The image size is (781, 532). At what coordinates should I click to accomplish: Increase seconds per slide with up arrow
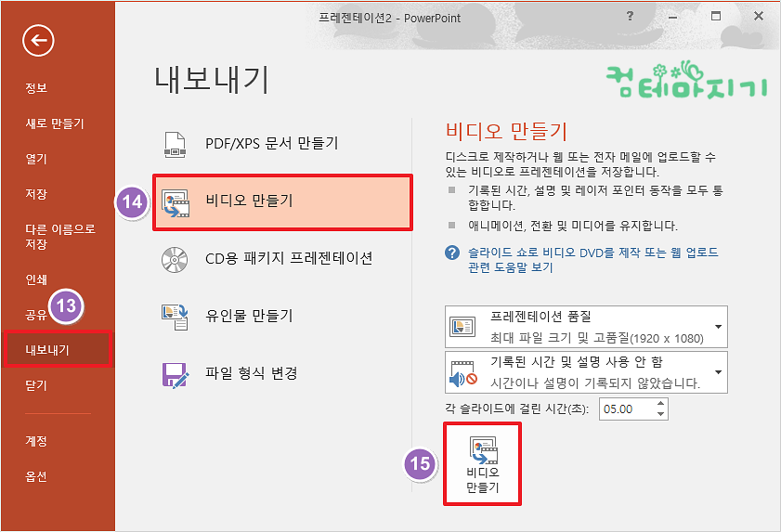pyautogui.click(x=660, y=404)
